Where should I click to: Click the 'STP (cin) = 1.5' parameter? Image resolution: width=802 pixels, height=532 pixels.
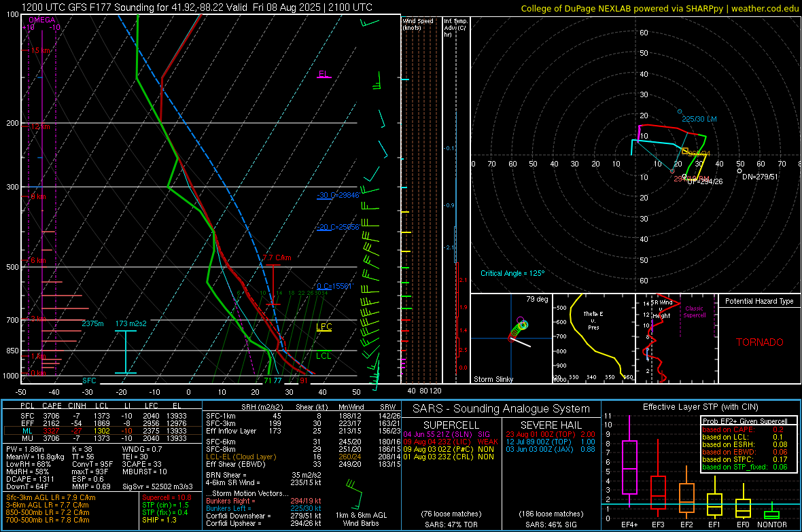coord(165,505)
